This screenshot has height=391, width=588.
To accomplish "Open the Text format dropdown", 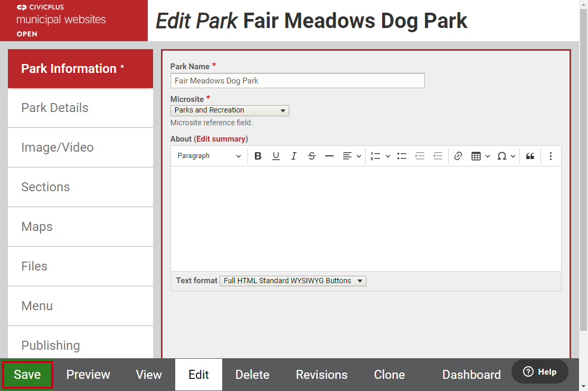I will (x=293, y=281).
